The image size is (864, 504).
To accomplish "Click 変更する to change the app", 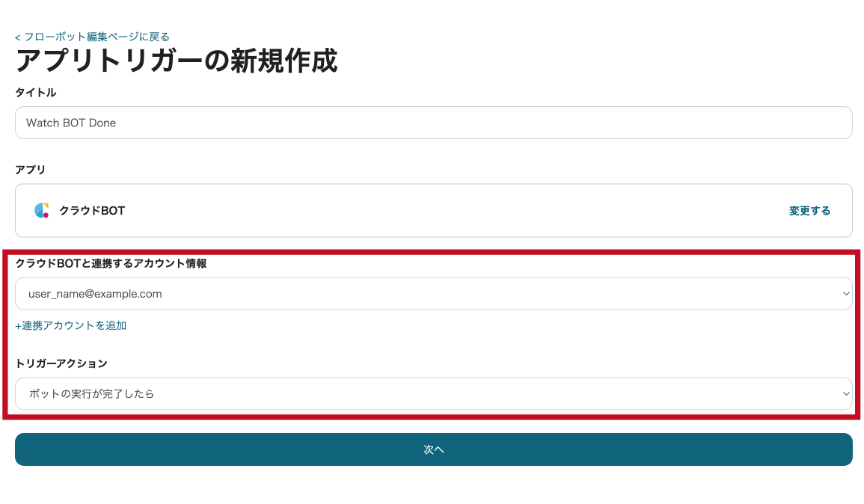I will [x=809, y=211].
